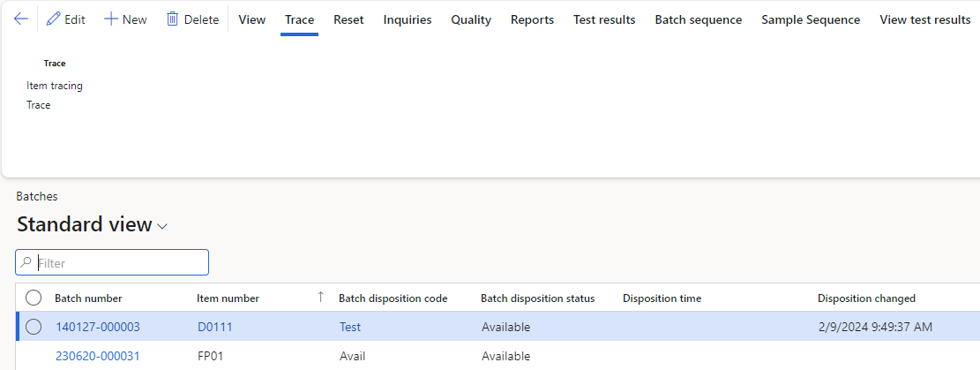Click the Batches page title

point(37,197)
